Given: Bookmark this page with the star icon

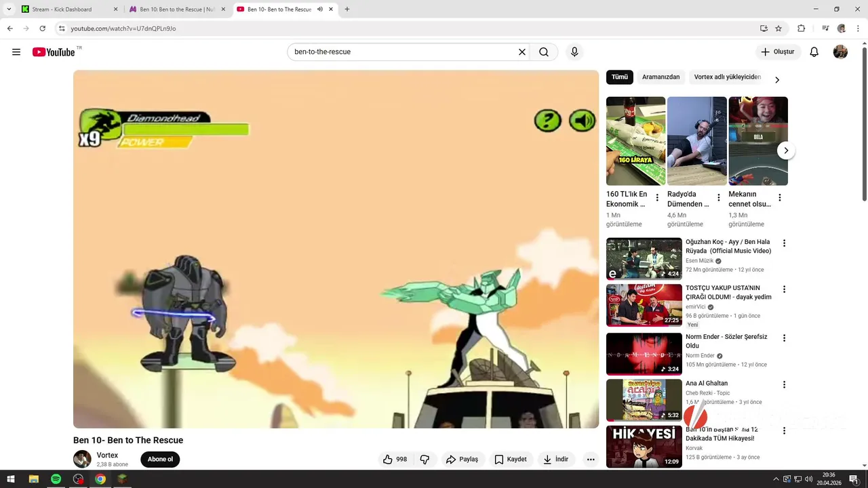Looking at the screenshot, I should pyautogui.click(x=778, y=28).
